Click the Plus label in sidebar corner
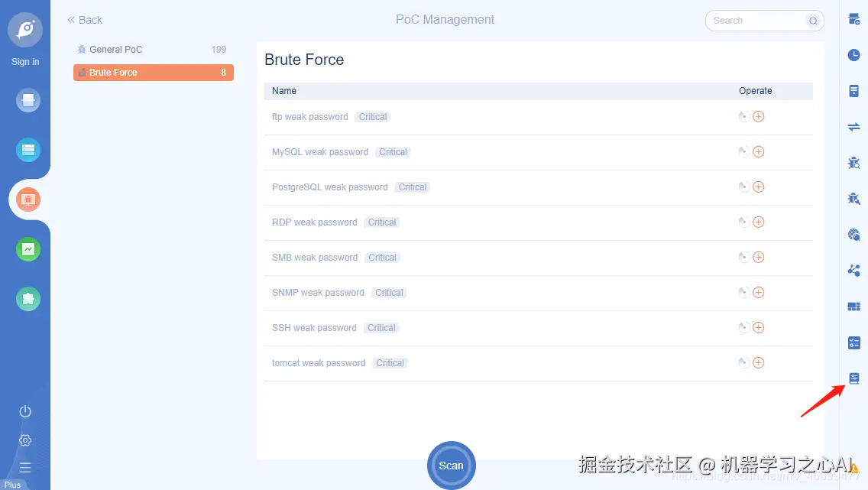The height and width of the screenshot is (490, 868). (12, 485)
